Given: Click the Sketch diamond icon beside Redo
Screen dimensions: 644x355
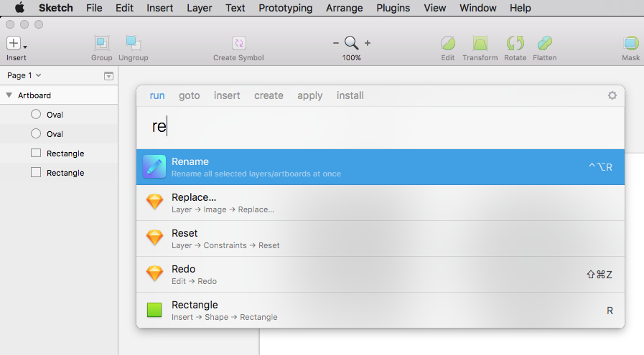Looking at the screenshot, I should pyautogui.click(x=154, y=274).
